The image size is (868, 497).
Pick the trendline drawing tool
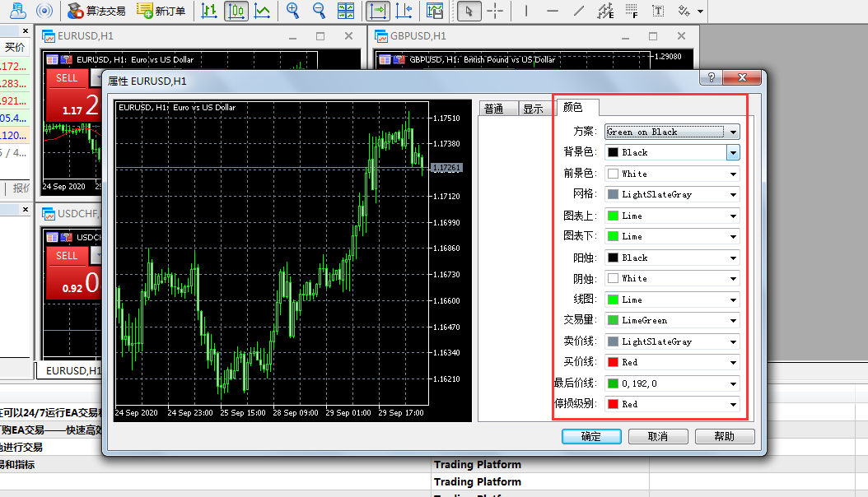(x=579, y=11)
